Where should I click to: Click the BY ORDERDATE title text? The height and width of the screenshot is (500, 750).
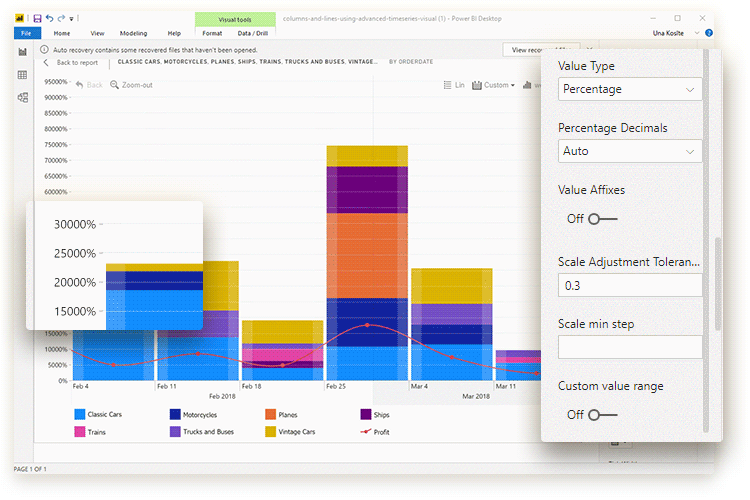point(411,62)
